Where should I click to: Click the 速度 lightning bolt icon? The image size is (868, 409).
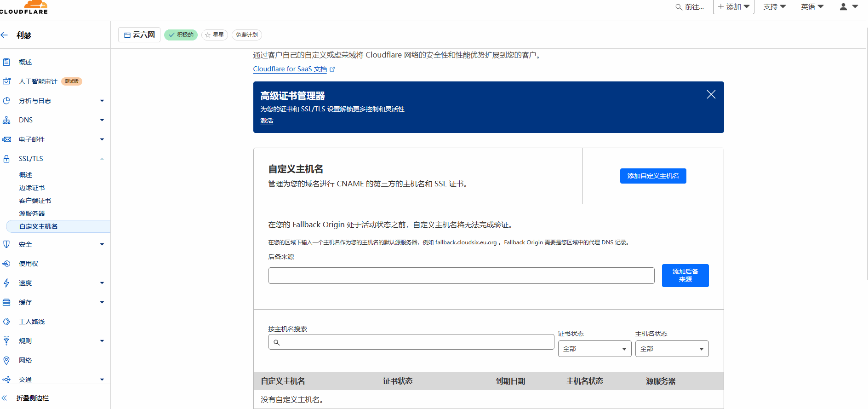pos(6,283)
